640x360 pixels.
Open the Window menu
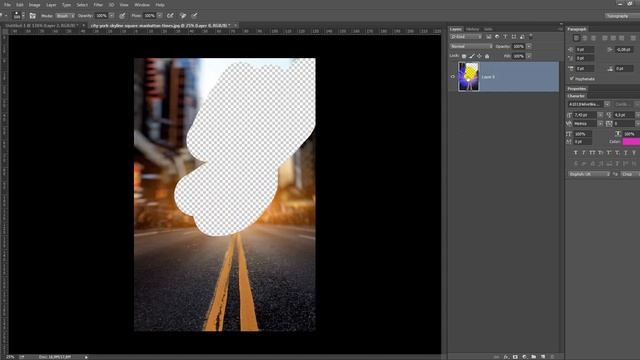coord(142,5)
